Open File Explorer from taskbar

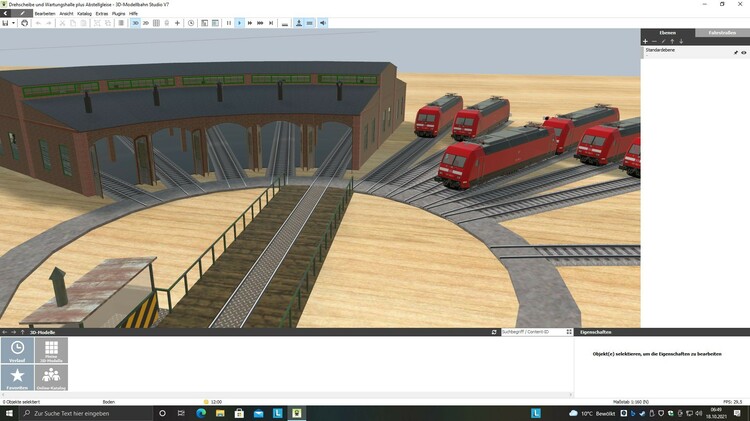tap(220, 413)
